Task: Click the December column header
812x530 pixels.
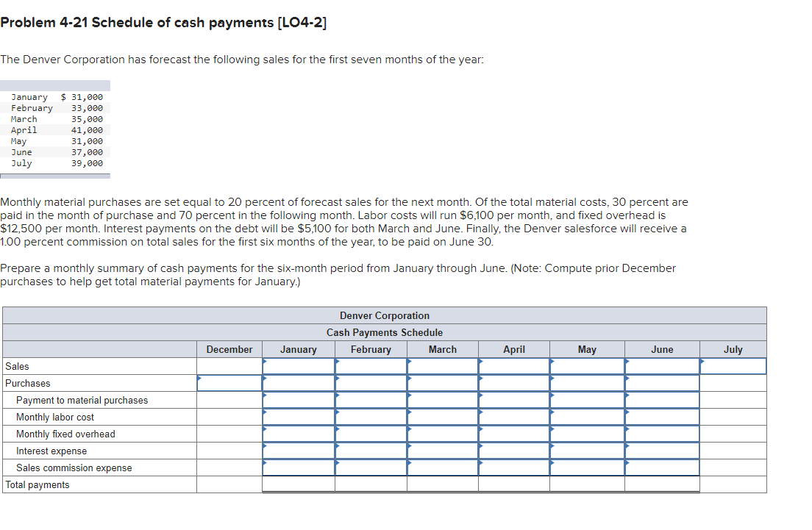Action: click(x=229, y=349)
